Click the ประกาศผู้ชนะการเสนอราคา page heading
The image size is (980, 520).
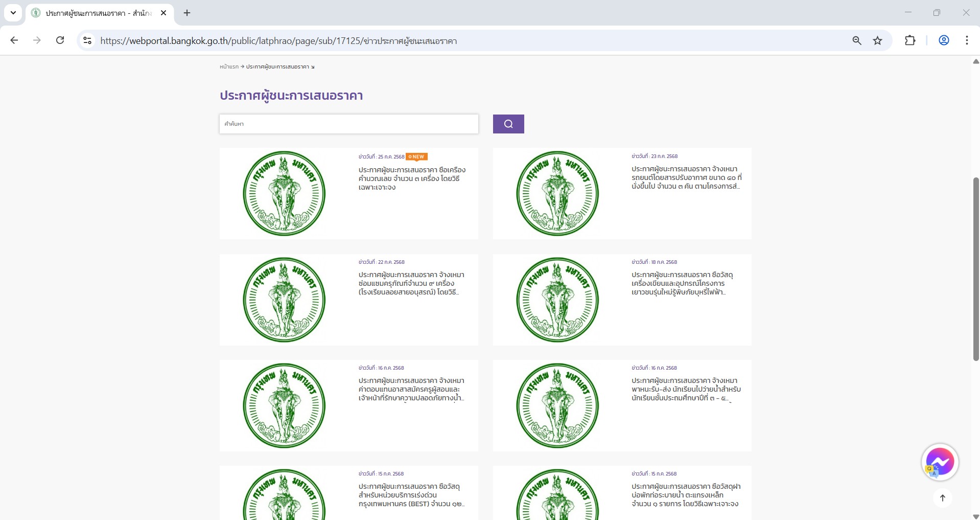coord(291,96)
